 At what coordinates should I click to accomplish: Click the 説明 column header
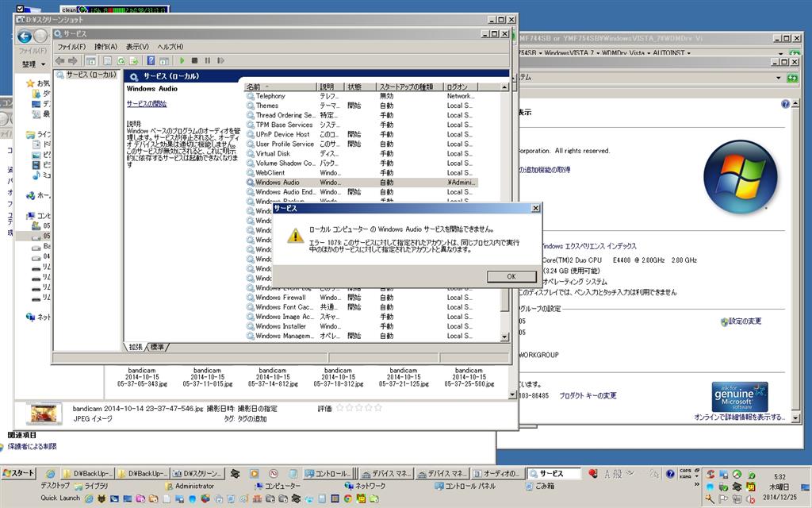(331, 87)
